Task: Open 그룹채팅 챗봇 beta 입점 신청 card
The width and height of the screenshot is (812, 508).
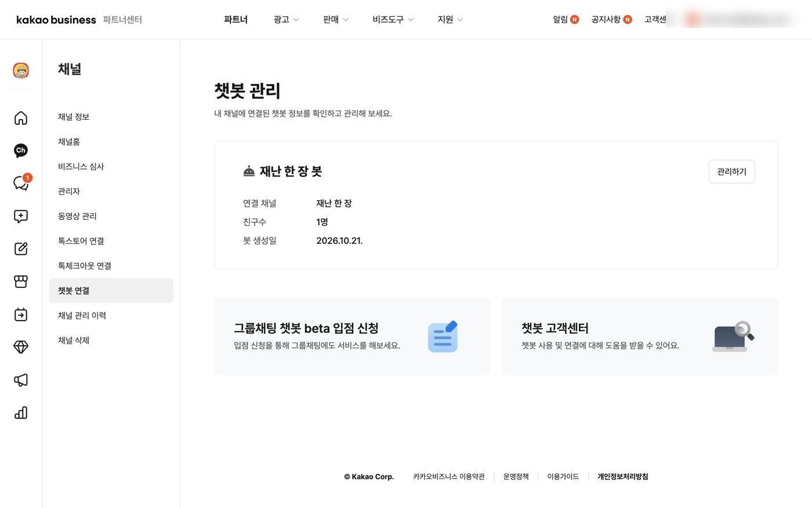Action: [353, 337]
